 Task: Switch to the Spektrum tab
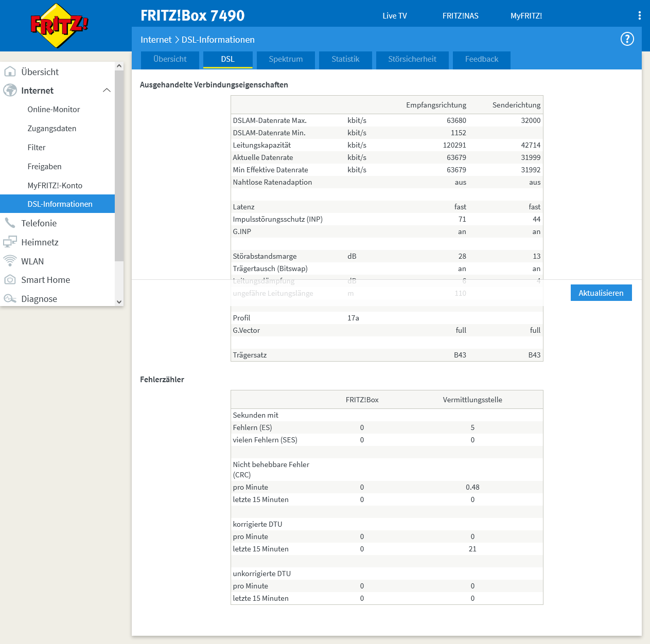(x=286, y=60)
